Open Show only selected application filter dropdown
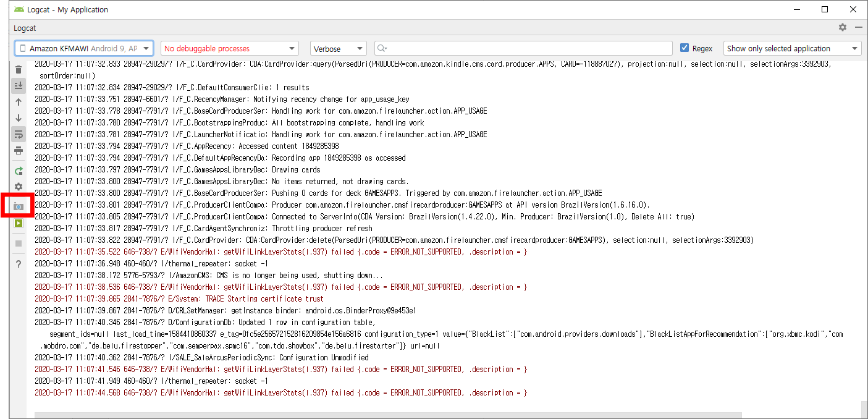This screenshot has width=868, height=419. [793, 48]
